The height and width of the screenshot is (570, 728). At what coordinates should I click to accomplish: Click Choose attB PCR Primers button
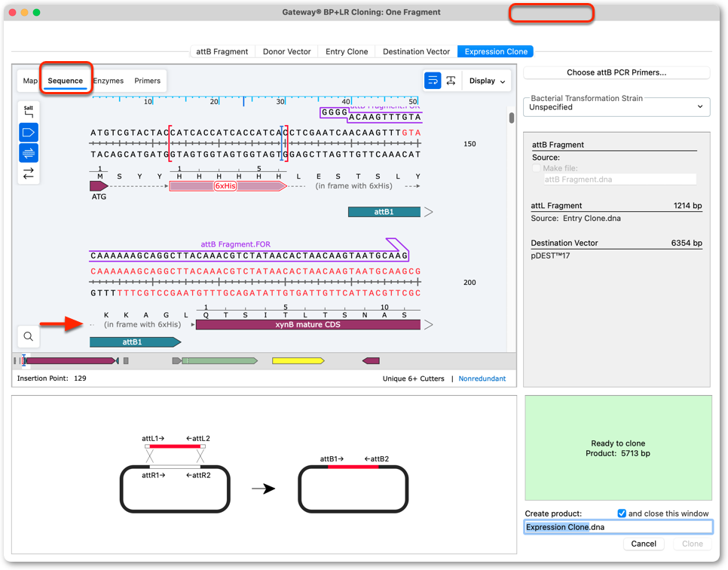(x=616, y=72)
